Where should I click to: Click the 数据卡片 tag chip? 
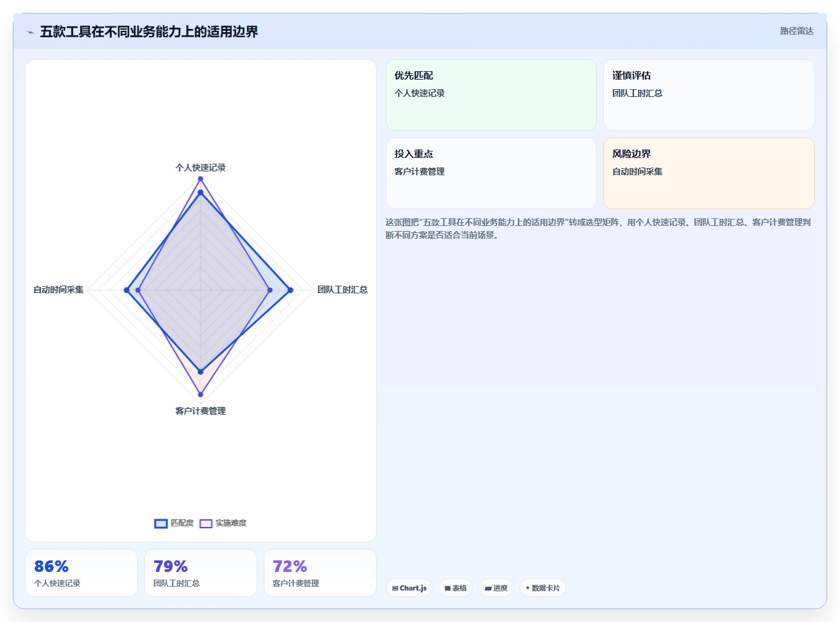[543, 588]
